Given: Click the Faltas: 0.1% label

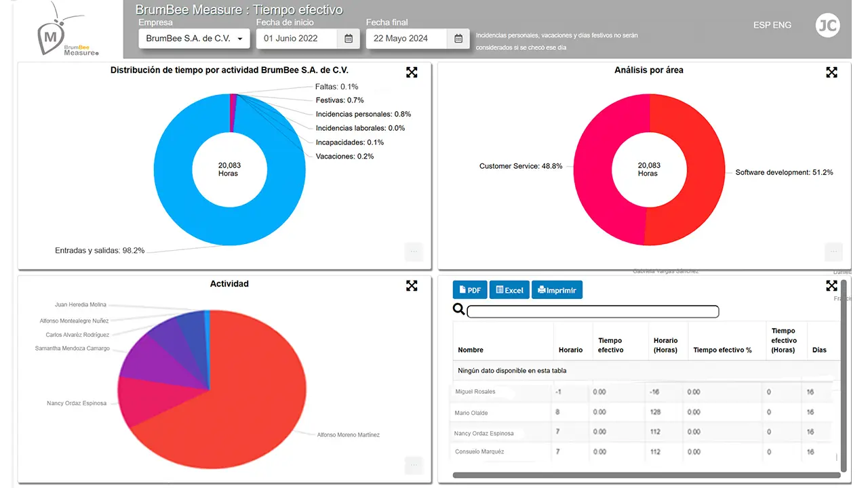Looking at the screenshot, I should pos(337,87).
